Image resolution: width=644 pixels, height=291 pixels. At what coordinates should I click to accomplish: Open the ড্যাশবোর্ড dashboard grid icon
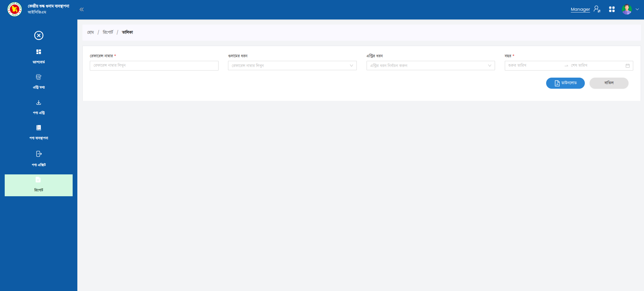pyautogui.click(x=39, y=52)
